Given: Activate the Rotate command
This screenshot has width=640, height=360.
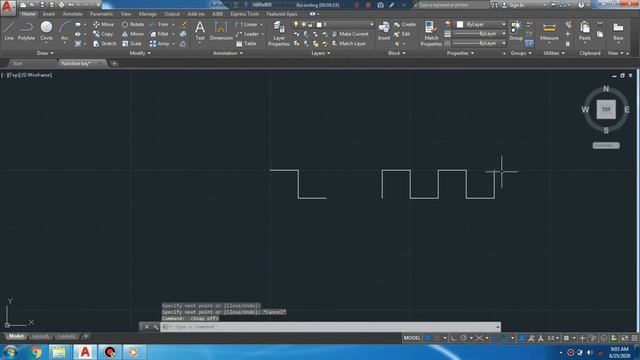Looking at the screenshot, I should pyautogui.click(x=133, y=24).
